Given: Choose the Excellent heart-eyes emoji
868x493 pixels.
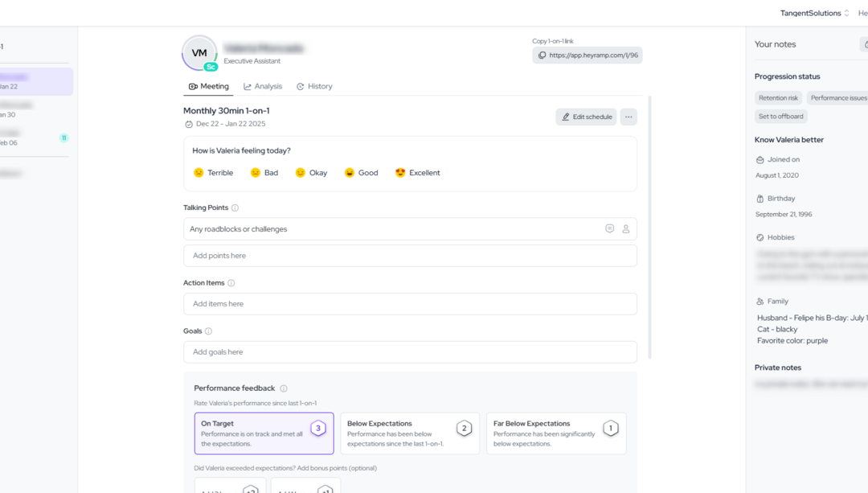Looking at the screenshot, I should [x=400, y=173].
